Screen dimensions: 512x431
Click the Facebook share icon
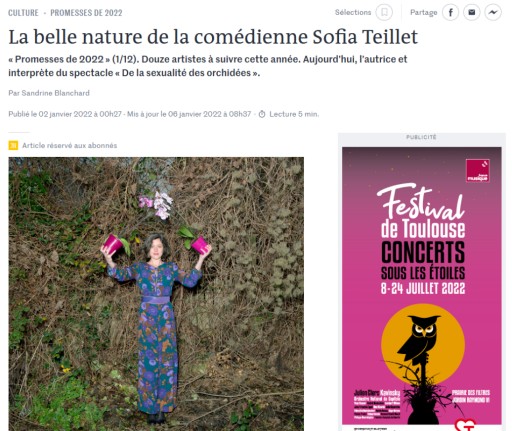click(450, 13)
